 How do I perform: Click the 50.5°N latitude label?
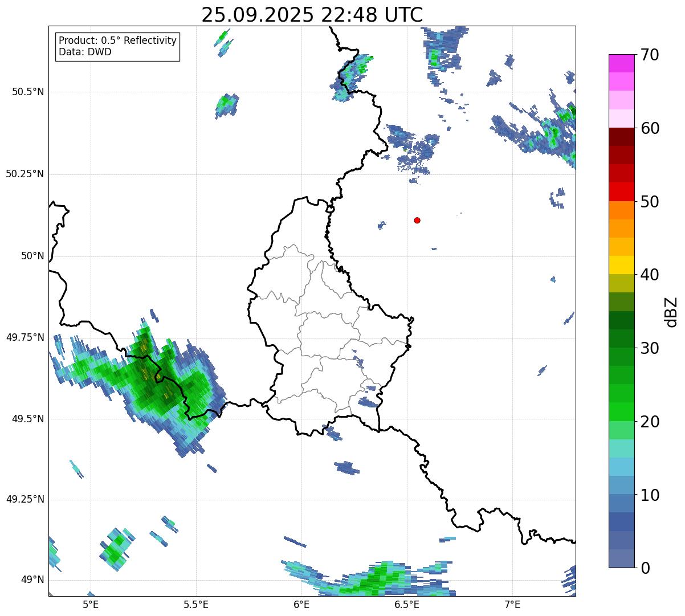(27, 92)
